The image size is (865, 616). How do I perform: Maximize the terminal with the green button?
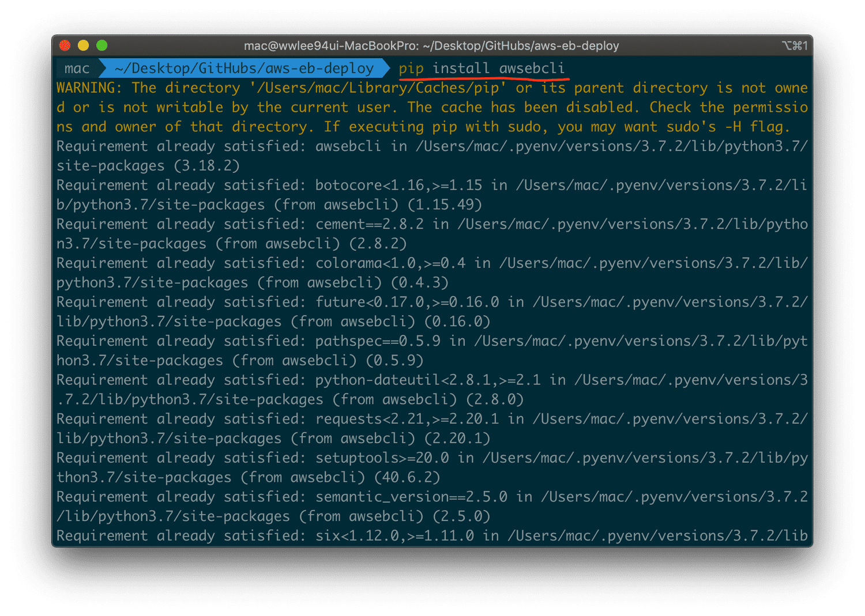point(102,46)
